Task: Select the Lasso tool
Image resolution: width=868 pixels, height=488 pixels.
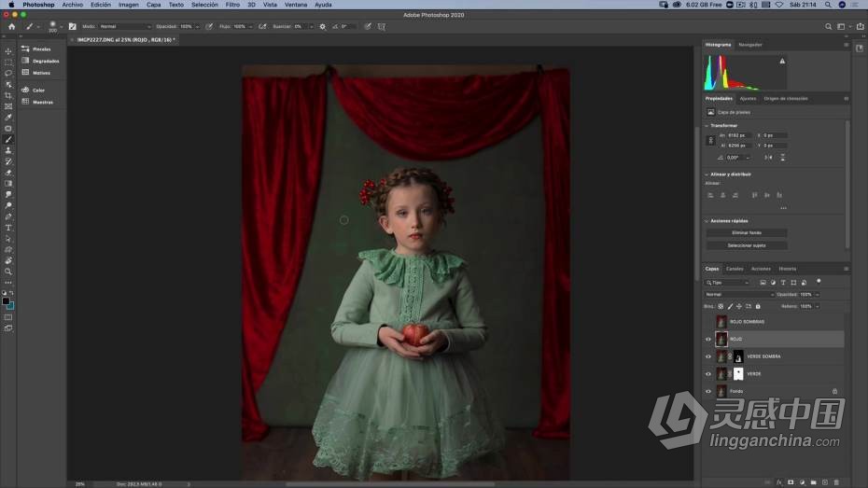Action: (8, 73)
